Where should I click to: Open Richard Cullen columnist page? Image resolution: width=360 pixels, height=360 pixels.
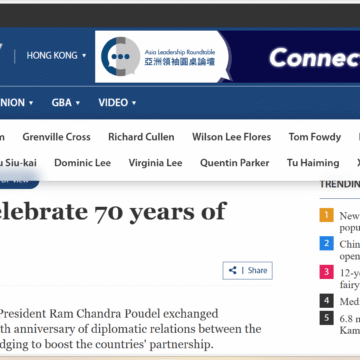[x=141, y=137]
